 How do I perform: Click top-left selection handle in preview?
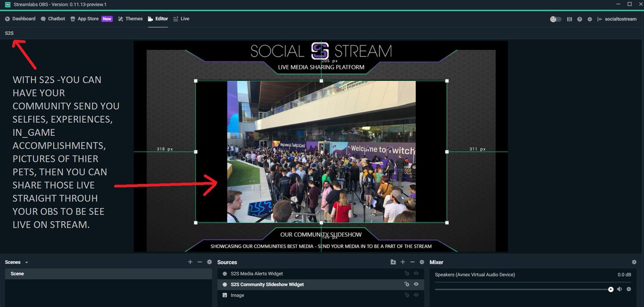tap(196, 81)
